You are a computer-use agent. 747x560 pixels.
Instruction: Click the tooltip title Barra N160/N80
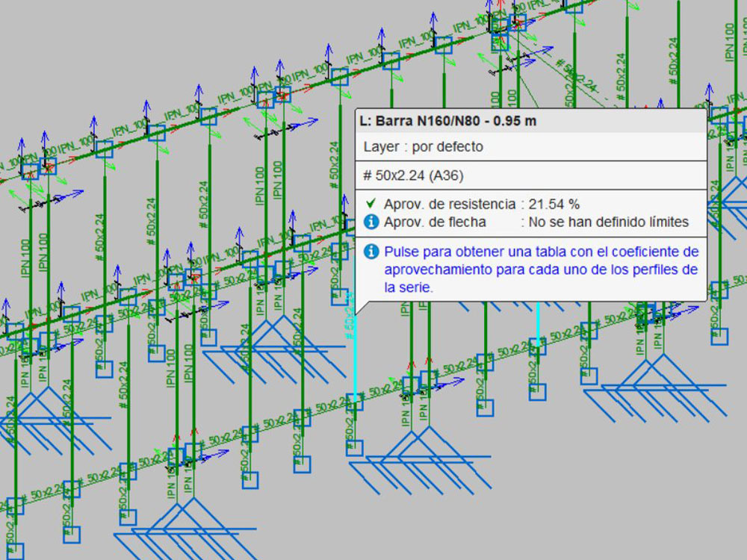pos(448,120)
